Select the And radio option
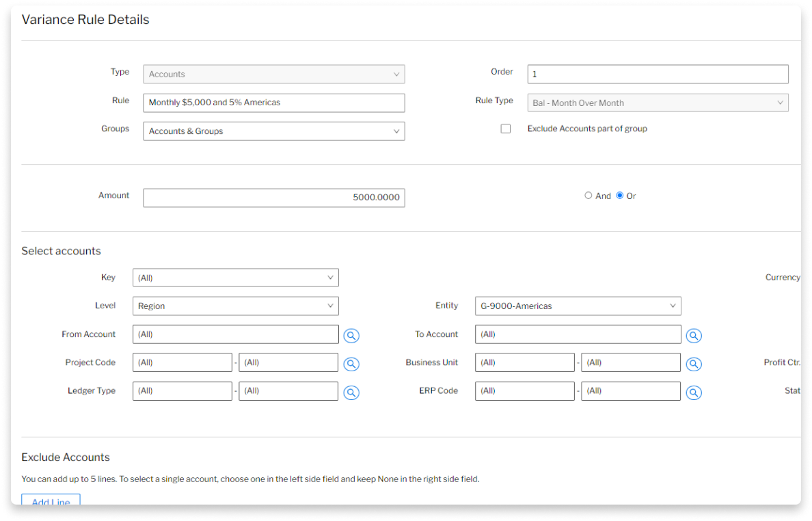 pyautogui.click(x=588, y=196)
